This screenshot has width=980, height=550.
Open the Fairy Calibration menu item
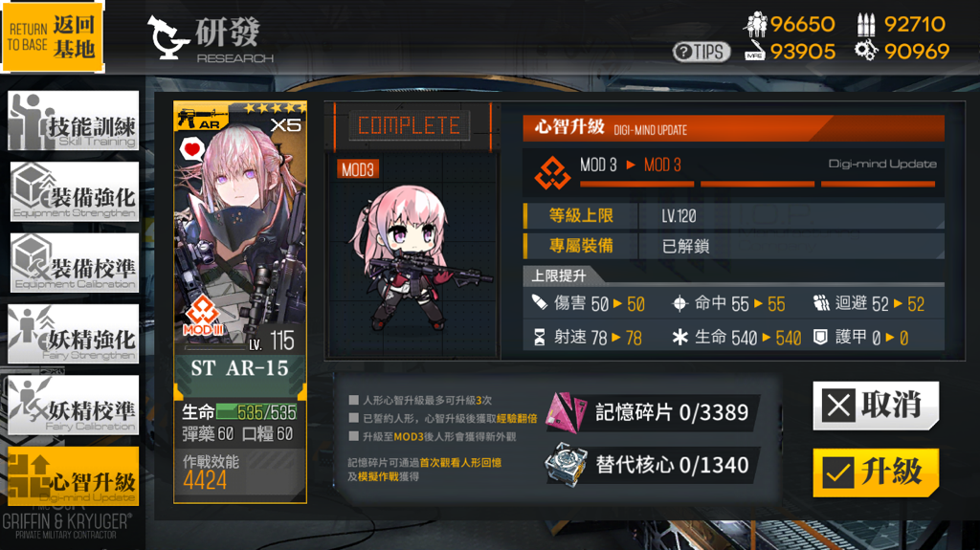73,405
